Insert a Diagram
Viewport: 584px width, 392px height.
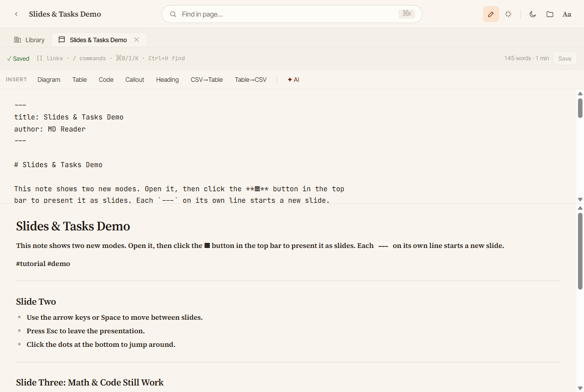[49, 80]
